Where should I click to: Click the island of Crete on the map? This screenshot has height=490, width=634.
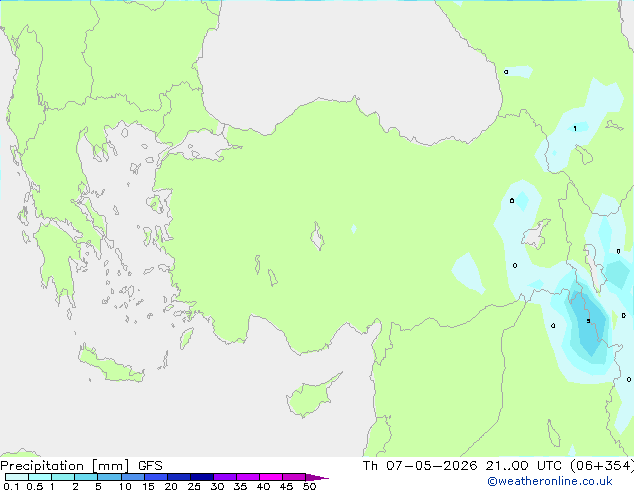(110, 364)
